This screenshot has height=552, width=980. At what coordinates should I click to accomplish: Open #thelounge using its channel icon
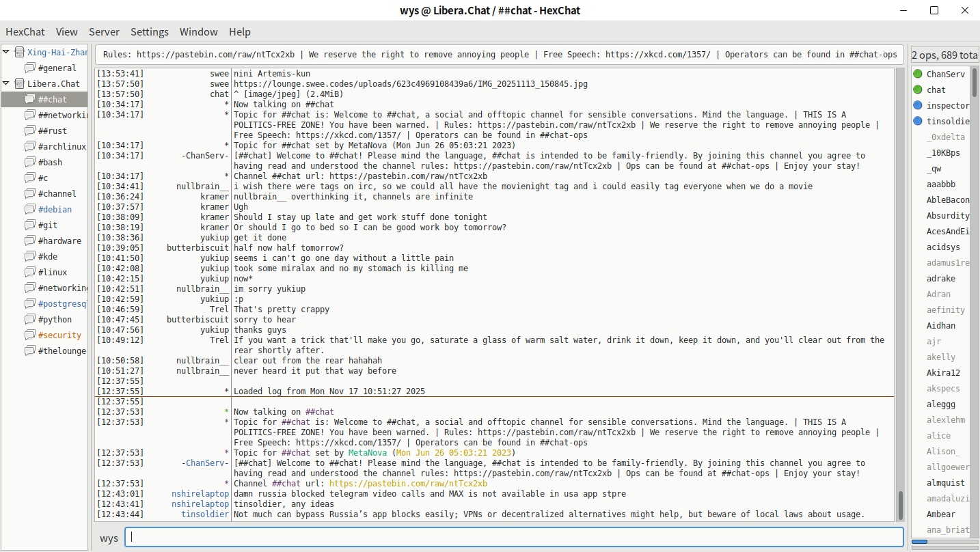click(30, 350)
